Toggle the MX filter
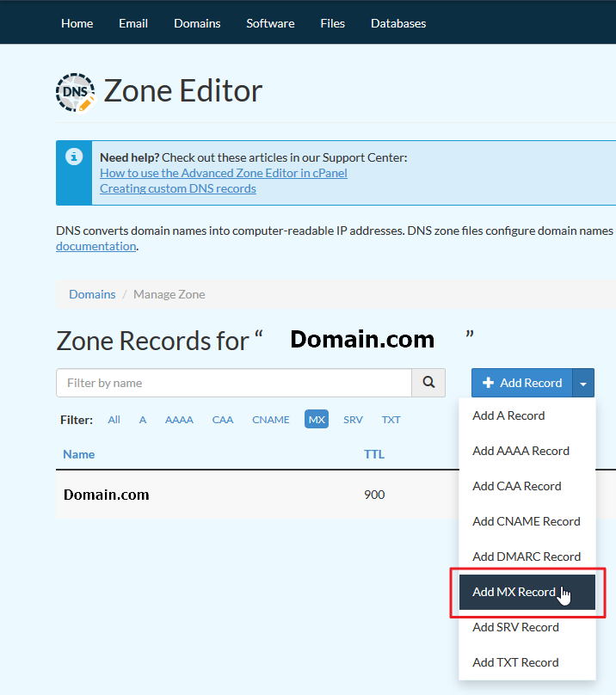The height and width of the screenshot is (695, 616). tap(317, 420)
